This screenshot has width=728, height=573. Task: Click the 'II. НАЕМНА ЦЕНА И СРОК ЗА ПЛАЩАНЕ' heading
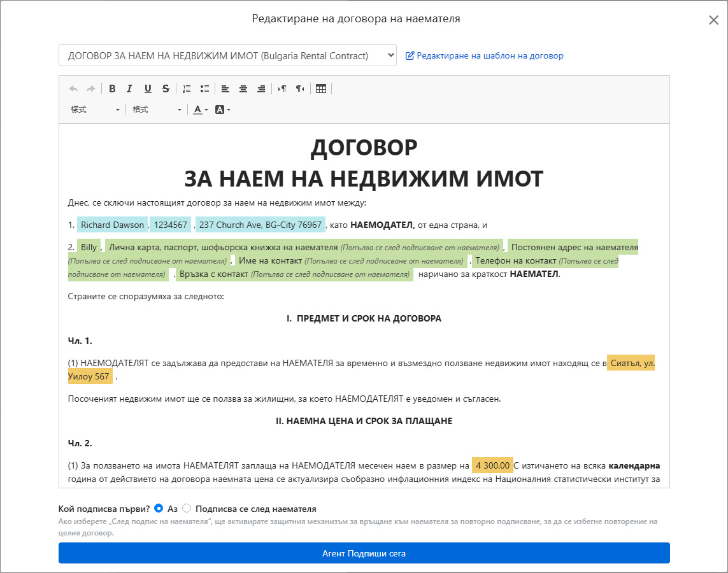pyautogui.click(x=364, y=421)
